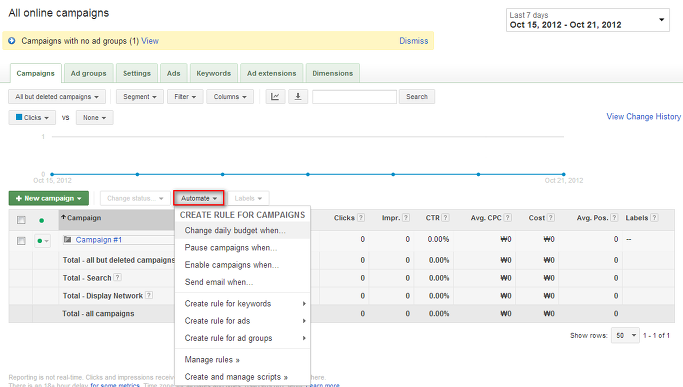Open the Automate dropdown button
Screen dimensions: 683x387
click(199, 198)
